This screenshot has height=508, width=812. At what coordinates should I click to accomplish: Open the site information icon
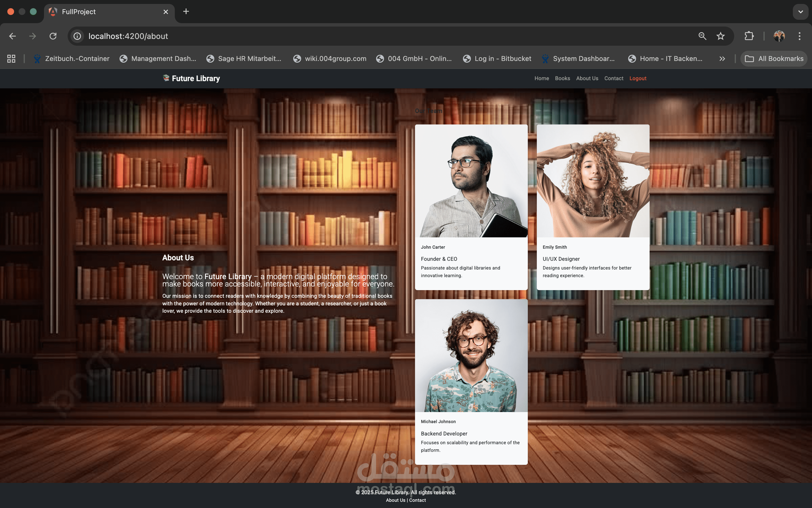tap(78, 36)
